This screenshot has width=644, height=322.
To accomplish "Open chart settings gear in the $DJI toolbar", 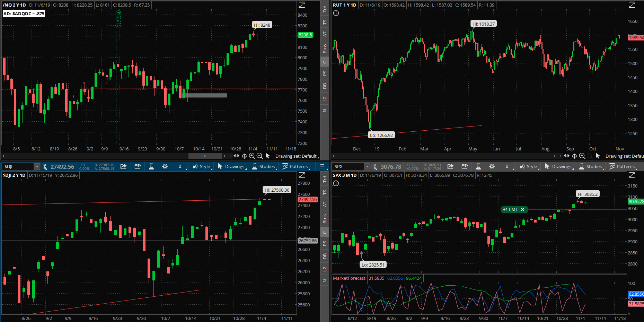I will pyautogui.click(x=165, y=166).
